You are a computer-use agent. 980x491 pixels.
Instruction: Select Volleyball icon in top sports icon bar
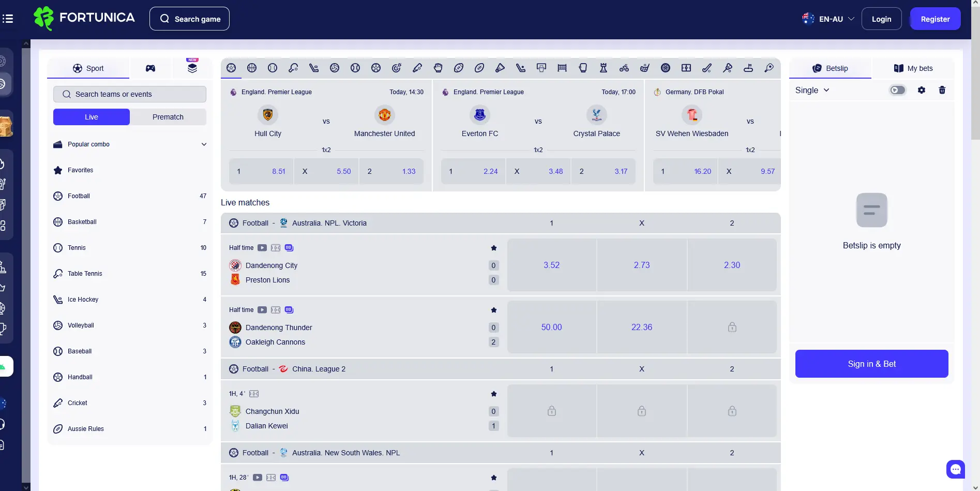(335, 68)
